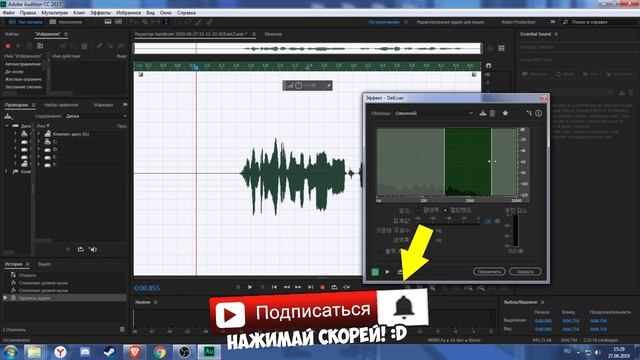
Task: Show DeEsser effect info
Action: tap(538, 113)
